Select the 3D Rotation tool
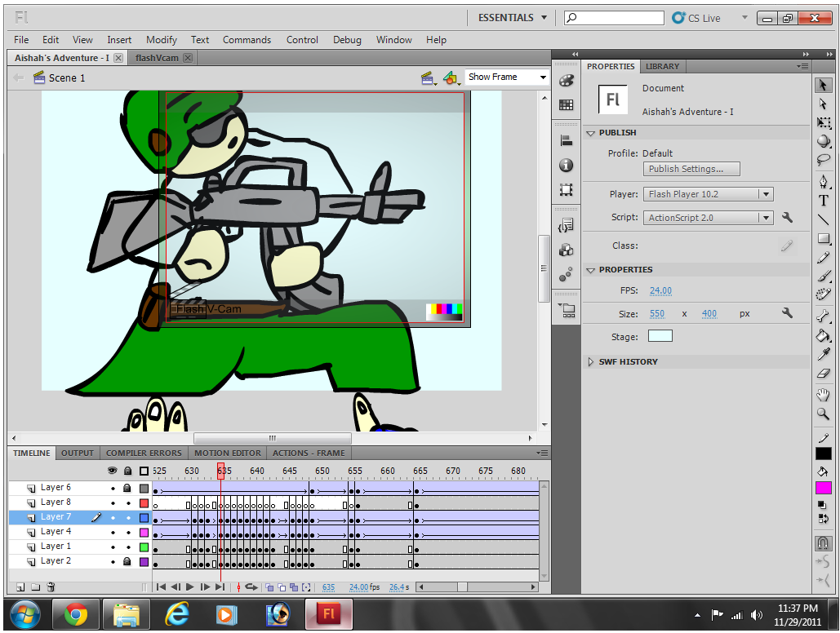The width and height of the screenshot is (840, 633). 824,141
